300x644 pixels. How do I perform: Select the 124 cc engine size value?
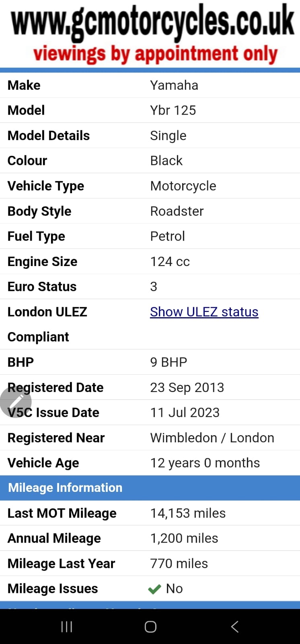click(170, 262)
